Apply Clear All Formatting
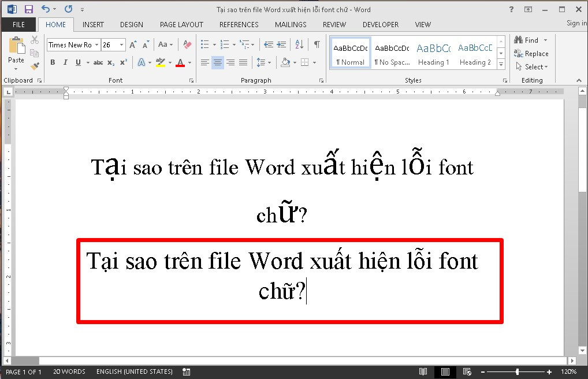588x379 pixels. pyautogui.click(x=187, y=44)
